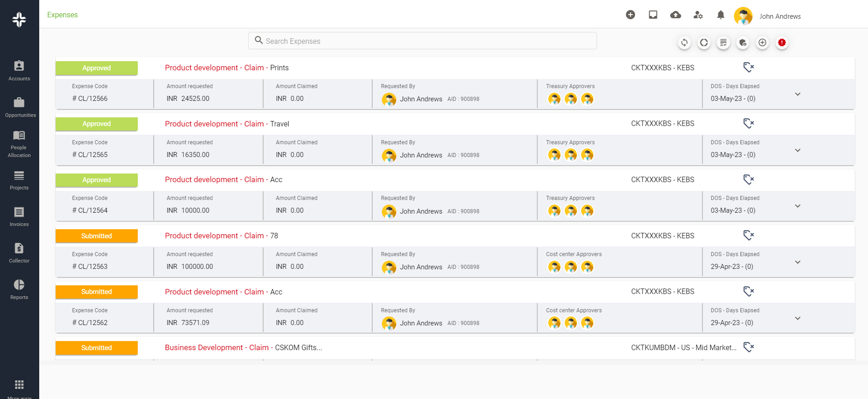Image resolution: width=868 pixels, height=399 pixels.
Task: Open People Allocation from sidebar
Action: pyautogui.click(x=19, y=143)
